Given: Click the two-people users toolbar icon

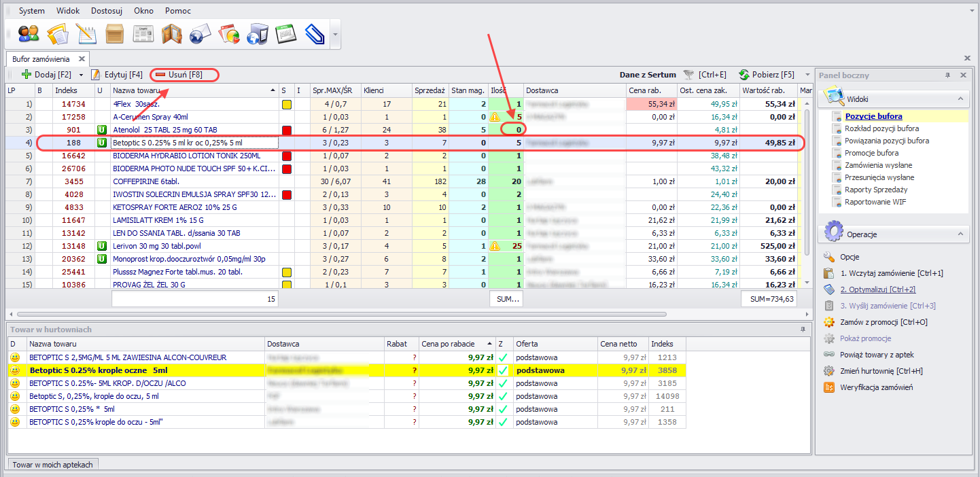Looking at the screenshot, I should 28,33.
